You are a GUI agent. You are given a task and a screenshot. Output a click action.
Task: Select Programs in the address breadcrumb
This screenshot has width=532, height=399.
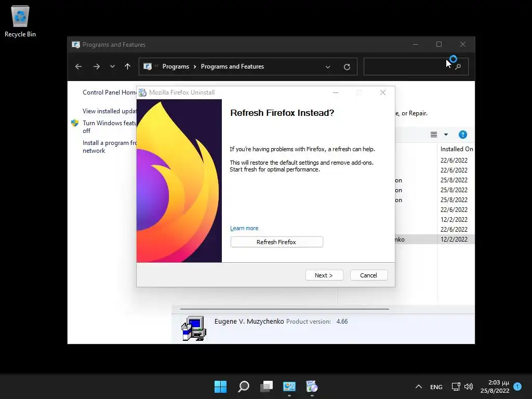pyautogui.click(x=176, y=66)
